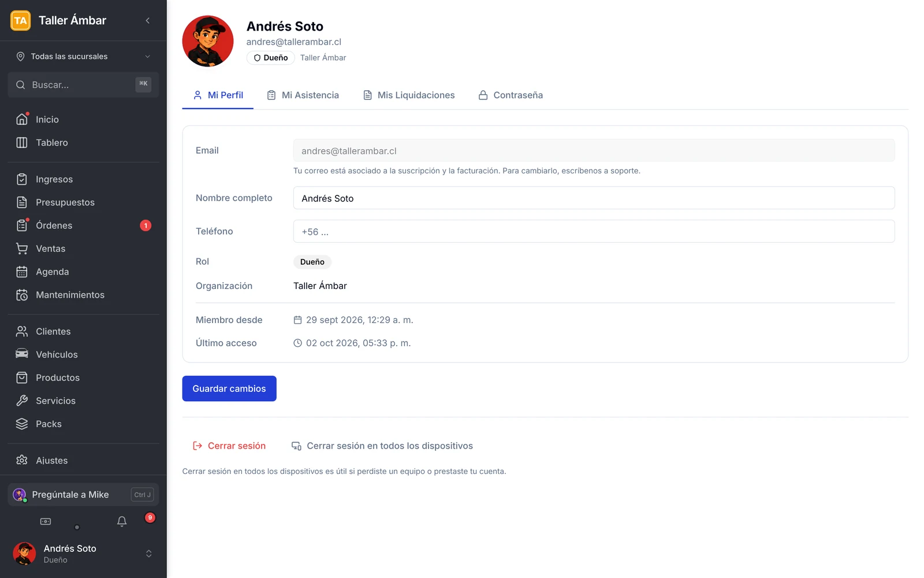Screen dimensions: 924x578
Task: Click the large profile avatar picture
Action: [208, 41]
